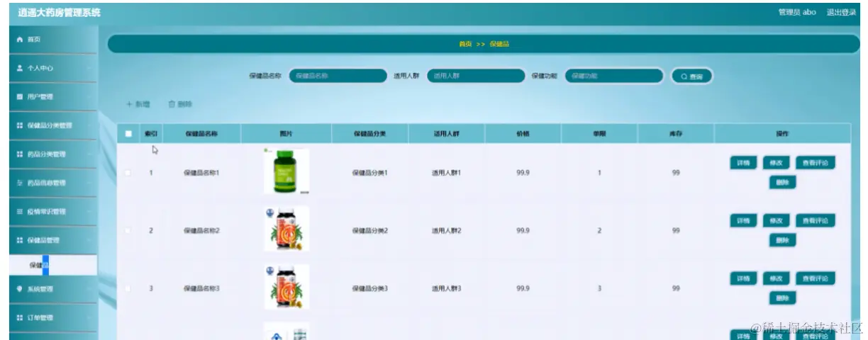The width and height of the screenshot is (868, 340).
Task: Click 退出登录 to log out
Action: [841, 13]
